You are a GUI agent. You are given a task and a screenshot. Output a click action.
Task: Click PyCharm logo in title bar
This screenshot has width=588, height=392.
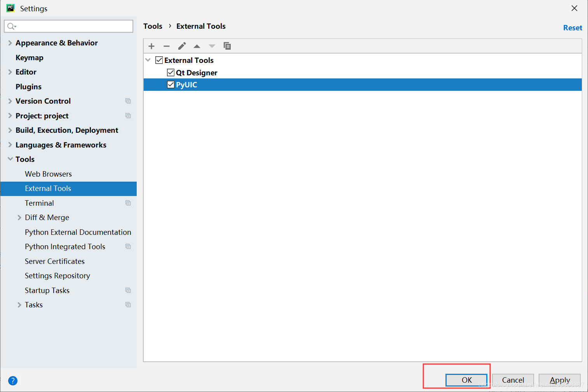point(10,8)
